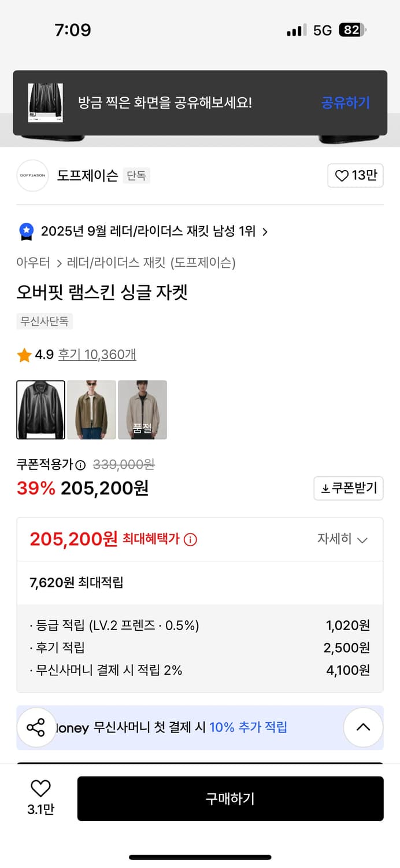Tap the yellow star rating icon

pyautogui.click(x=24, y=355)
